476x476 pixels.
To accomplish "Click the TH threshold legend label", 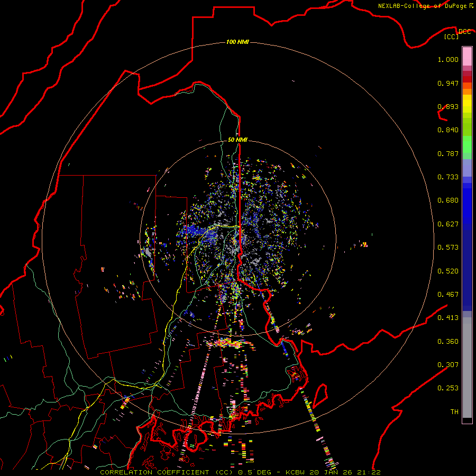I will click(x=454, y=412).
